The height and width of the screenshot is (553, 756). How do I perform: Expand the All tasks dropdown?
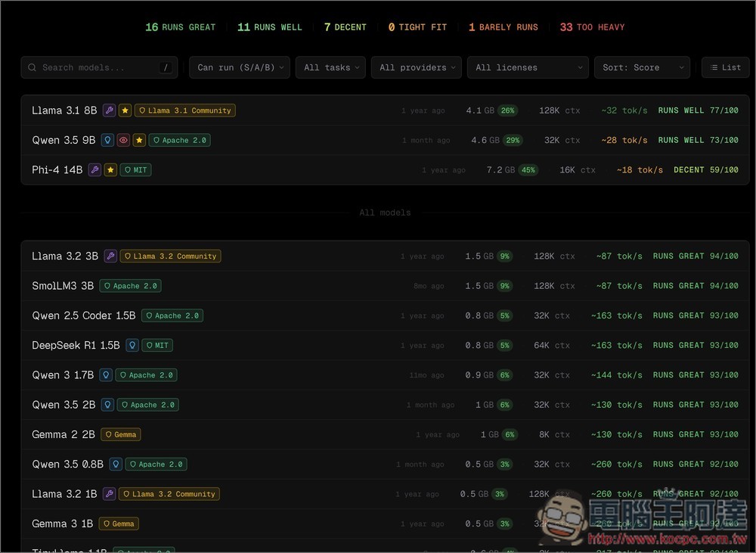click(330, 67)
